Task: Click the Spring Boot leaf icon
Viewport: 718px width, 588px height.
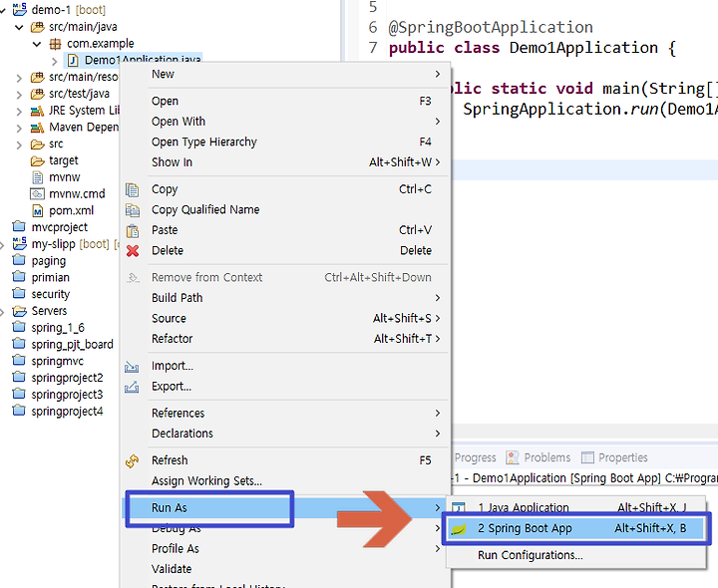Action: pos(459,529)
